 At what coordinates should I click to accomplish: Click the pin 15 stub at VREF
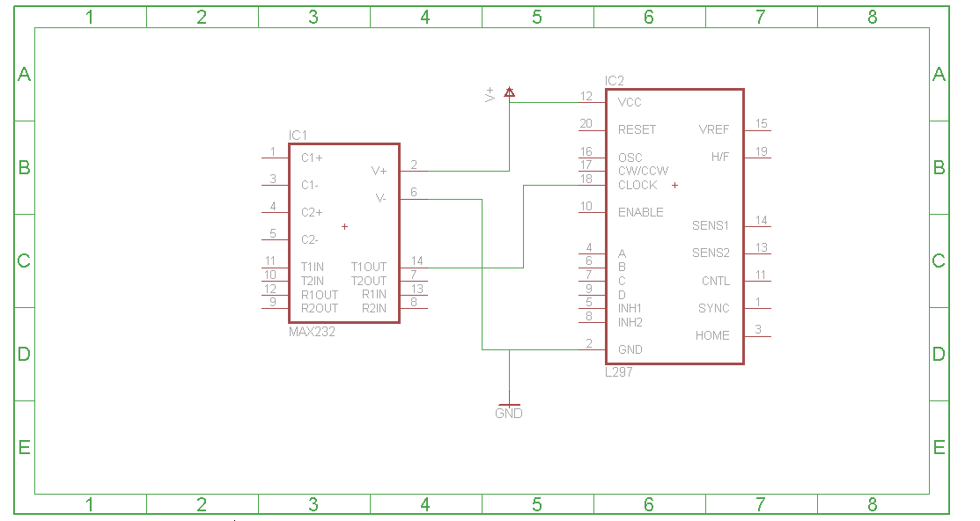pyautogui.click(x=757, y=130)
